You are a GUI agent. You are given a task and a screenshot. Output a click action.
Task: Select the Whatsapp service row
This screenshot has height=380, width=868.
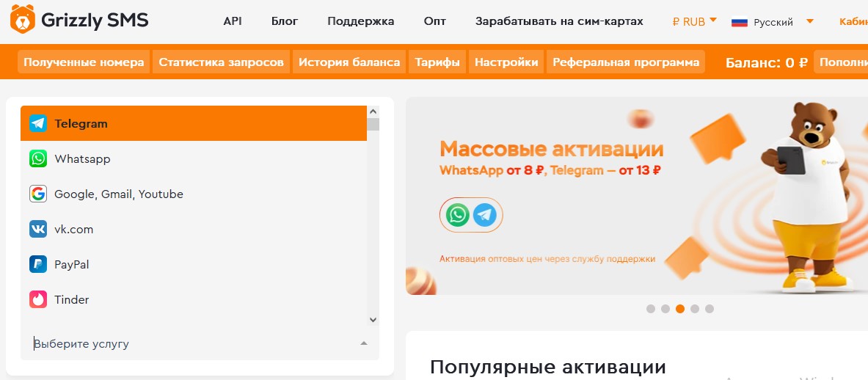(x=194, y=158)
